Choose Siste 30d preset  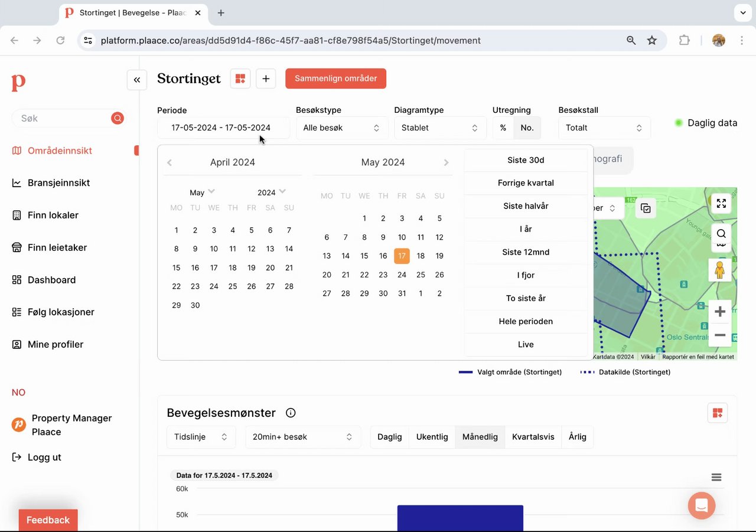pyautogui.click(x=526, y=160)
